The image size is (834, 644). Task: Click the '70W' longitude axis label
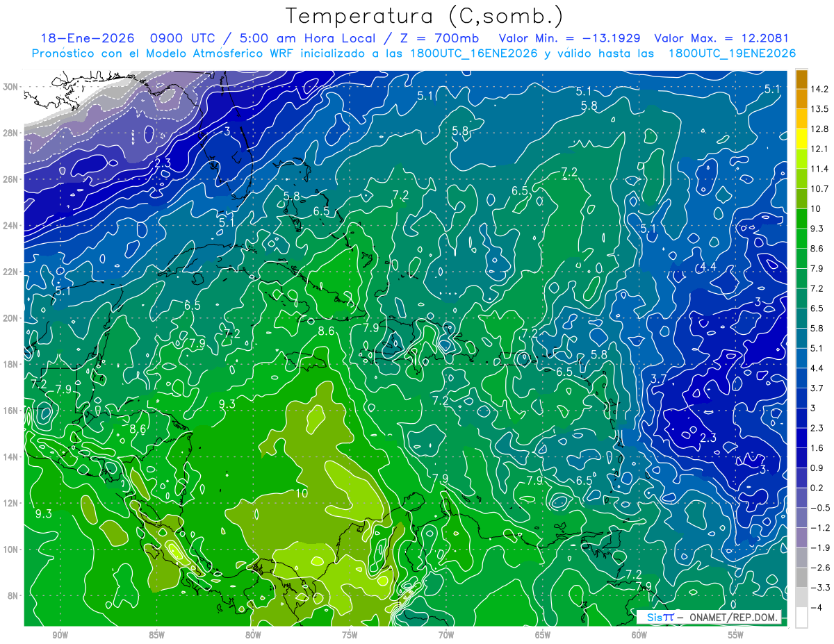446,635
